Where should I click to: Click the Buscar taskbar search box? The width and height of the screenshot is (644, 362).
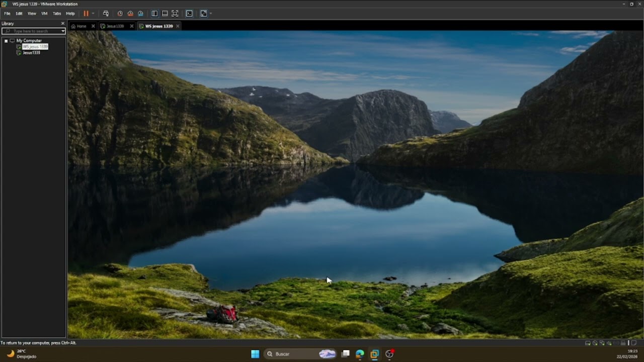point(300,354)
